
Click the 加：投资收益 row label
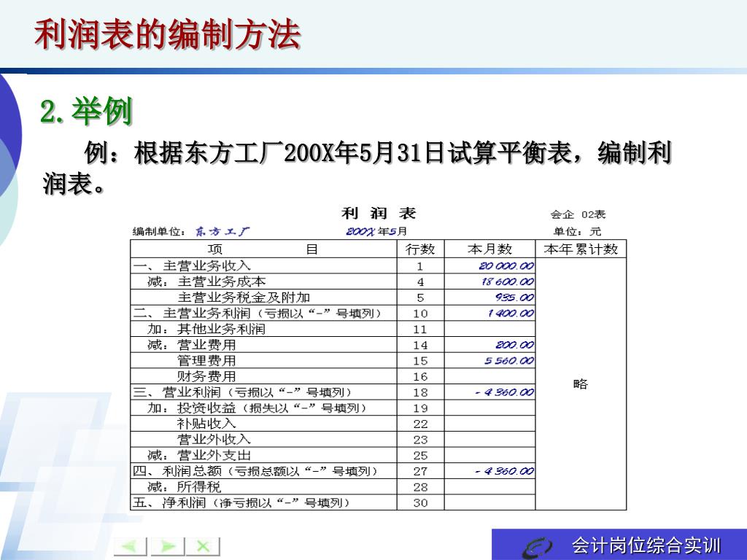click(258, 408)
